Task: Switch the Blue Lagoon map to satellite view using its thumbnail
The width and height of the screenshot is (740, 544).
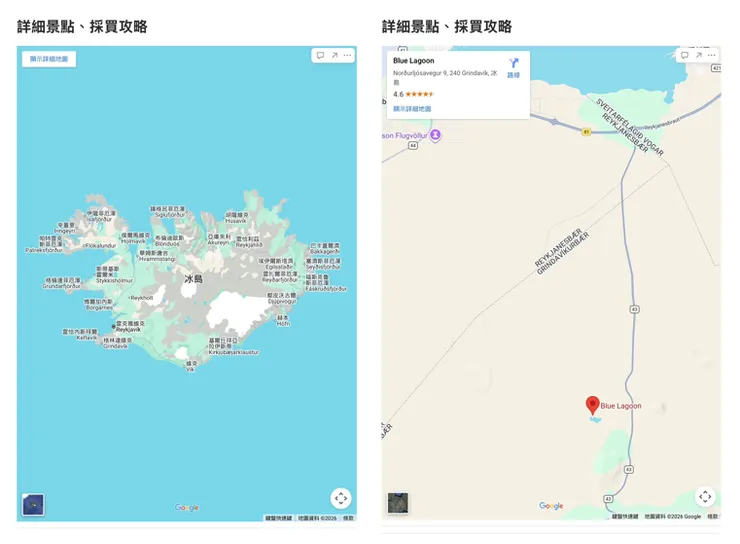Action: [398, 503]
